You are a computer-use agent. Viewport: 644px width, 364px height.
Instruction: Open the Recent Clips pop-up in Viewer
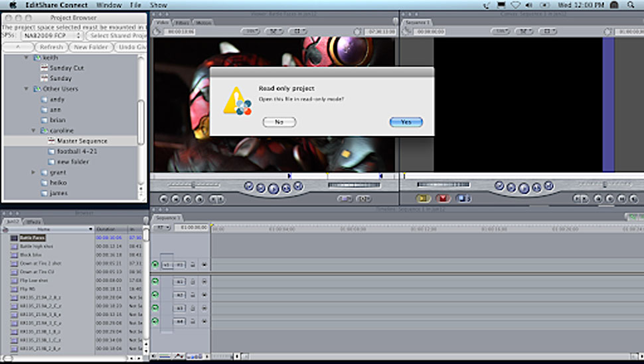tap(345, 199)
